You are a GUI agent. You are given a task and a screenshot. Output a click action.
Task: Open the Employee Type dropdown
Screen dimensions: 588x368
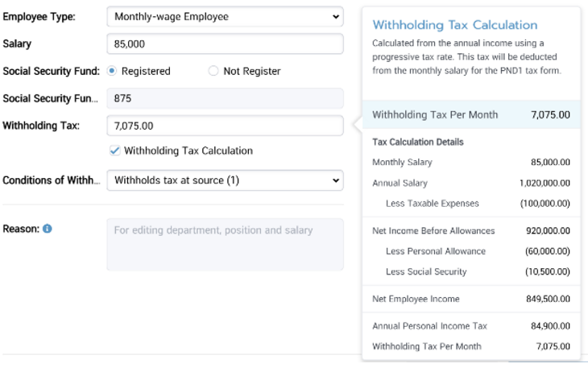coord(225,16)
